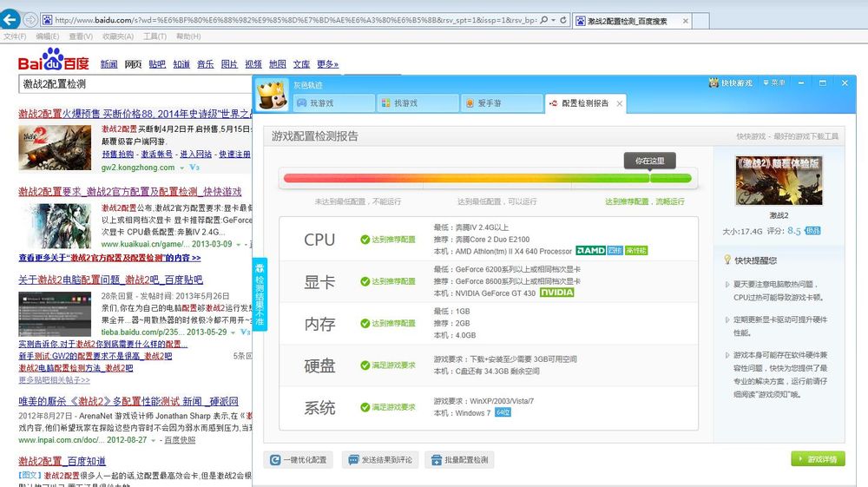Click the 激战2 颠覆体验版 game thumbnail
The image size is (868, 487).
pyautogui.click(x=779, y=181)
